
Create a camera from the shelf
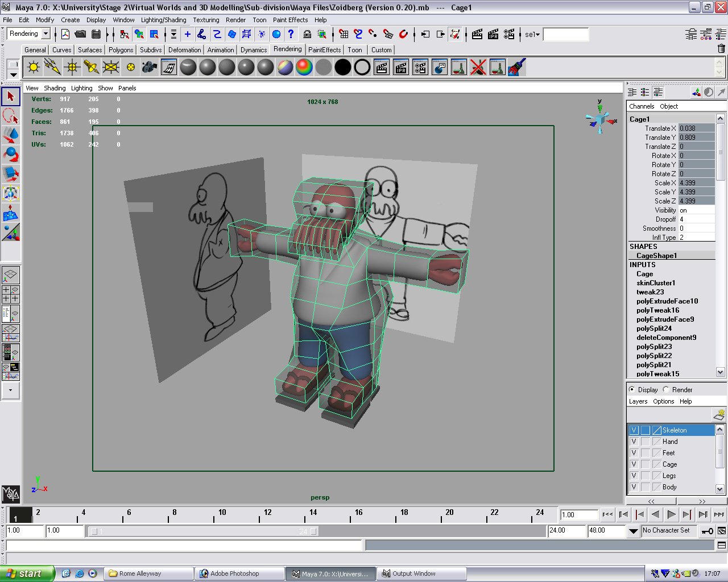[x=150, y=68]
